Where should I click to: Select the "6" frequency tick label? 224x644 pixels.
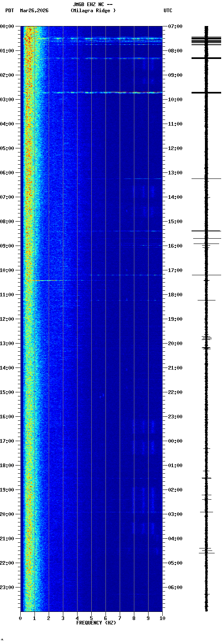(x=106, y=618)
